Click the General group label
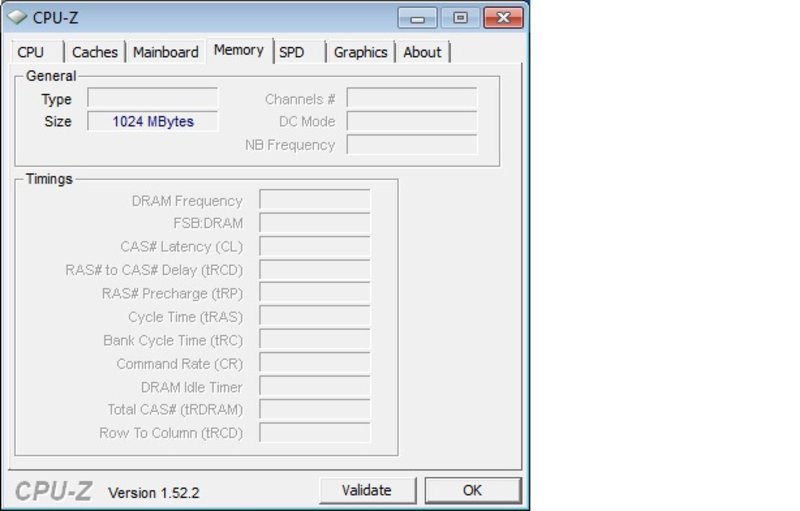 point(51,76)
